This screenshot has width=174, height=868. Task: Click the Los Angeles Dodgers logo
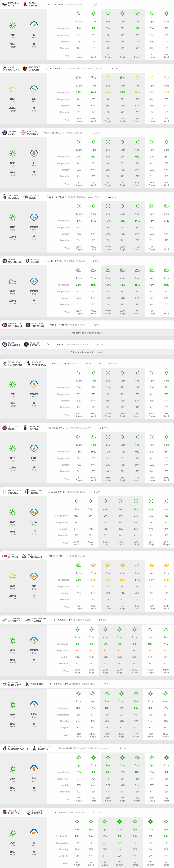(4, 620)
